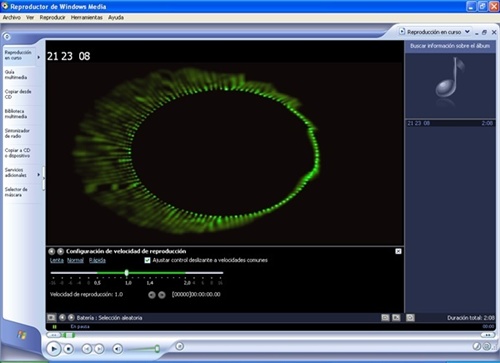
Task: Step to the next frame in speed settings
Action: click(x=162, y=295)
